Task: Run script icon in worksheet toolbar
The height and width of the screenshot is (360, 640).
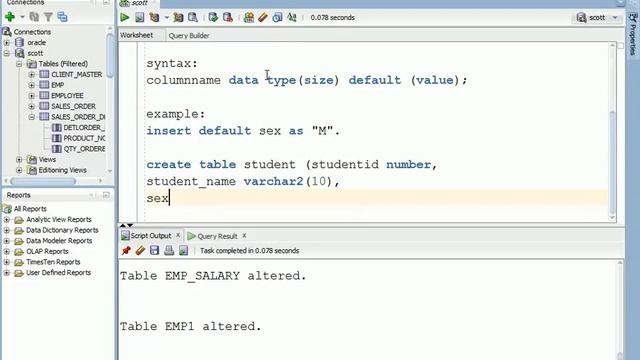Action: [140, 18]
